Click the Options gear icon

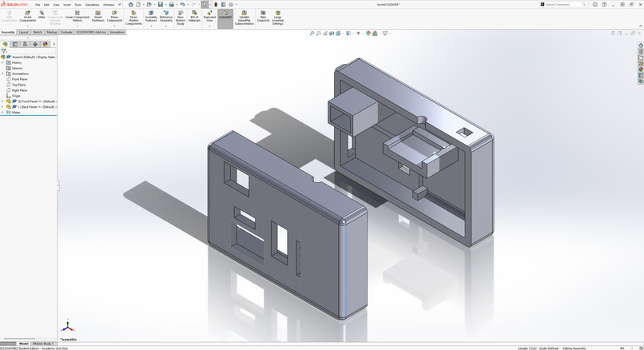(x=231, y=5)
